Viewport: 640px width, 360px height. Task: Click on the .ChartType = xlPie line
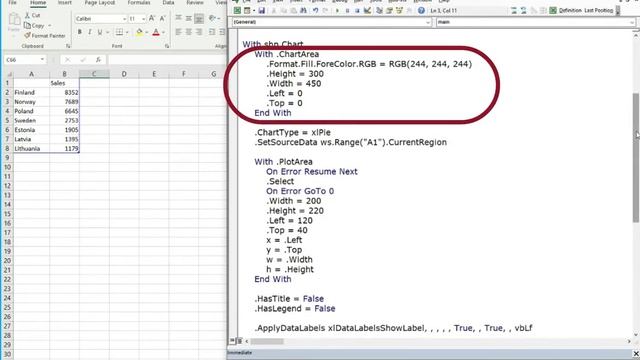click(293, 133)
